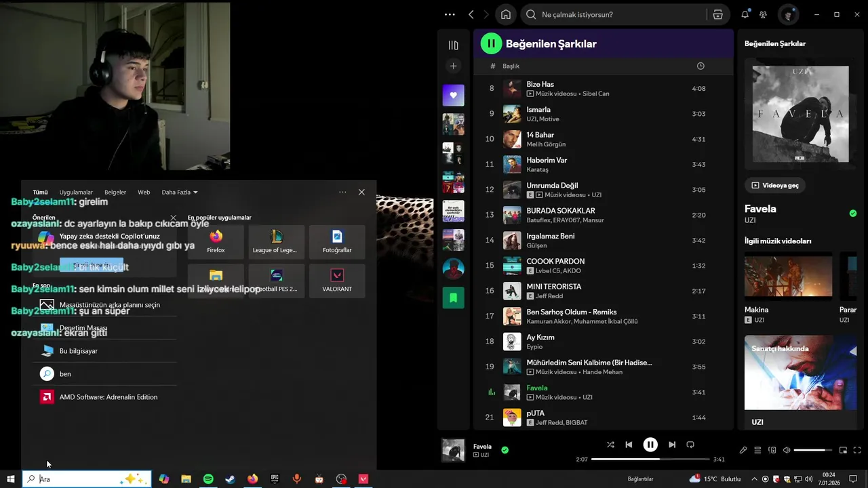
Task: Go to Spotify Home
Action: 506,14
